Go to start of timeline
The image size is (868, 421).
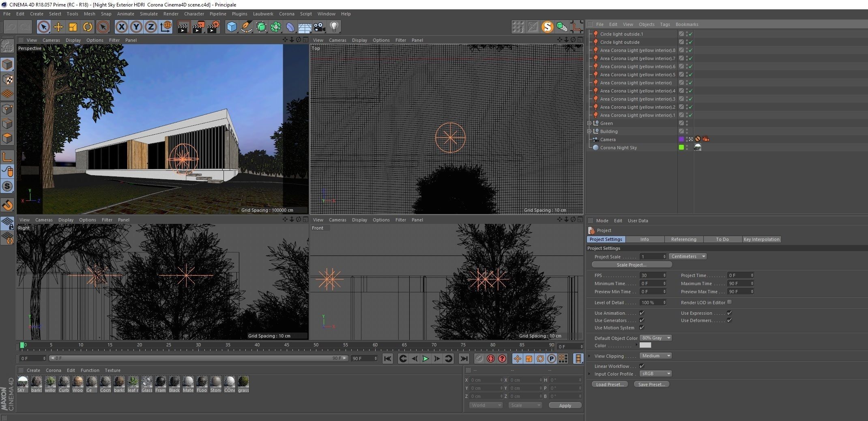[x=388, y=359]
